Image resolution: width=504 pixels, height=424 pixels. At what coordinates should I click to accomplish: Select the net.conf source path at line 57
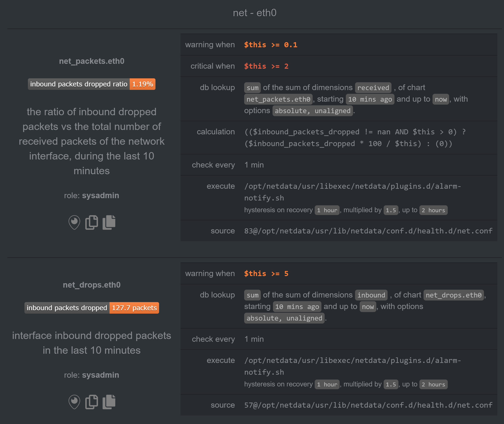(368, 405)
